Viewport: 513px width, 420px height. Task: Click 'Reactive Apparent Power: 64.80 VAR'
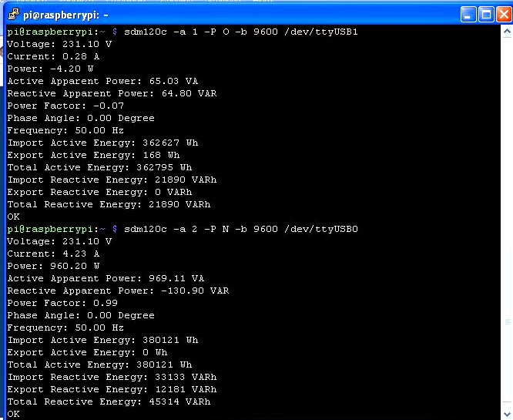pos(112,93)
